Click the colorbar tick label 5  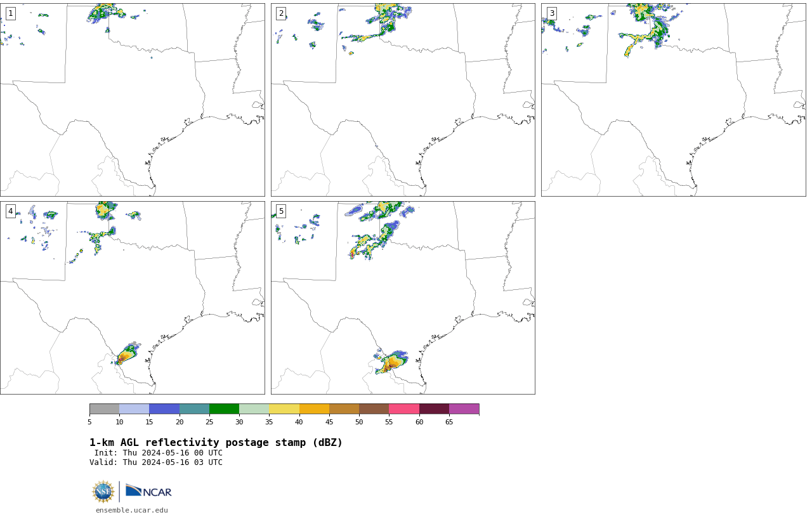89,422
